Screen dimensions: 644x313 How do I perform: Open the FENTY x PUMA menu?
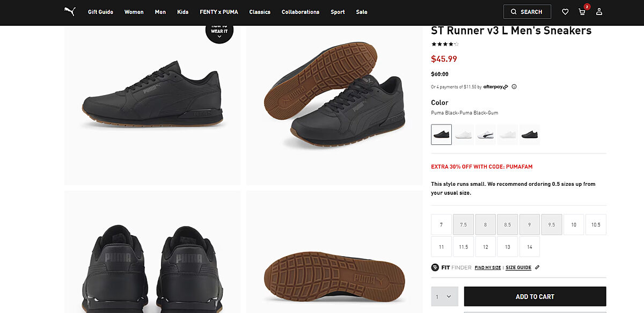click(218, 12)
